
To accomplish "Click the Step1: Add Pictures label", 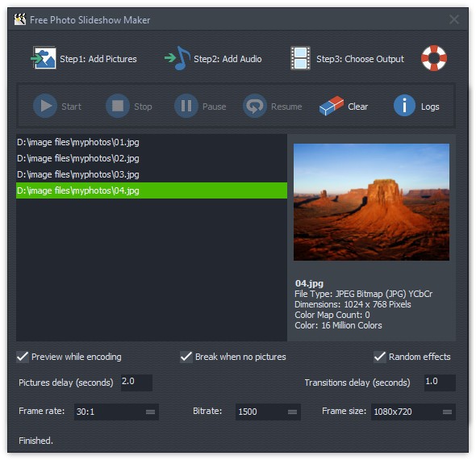I will pyautogui.click(x=98, y=59).
